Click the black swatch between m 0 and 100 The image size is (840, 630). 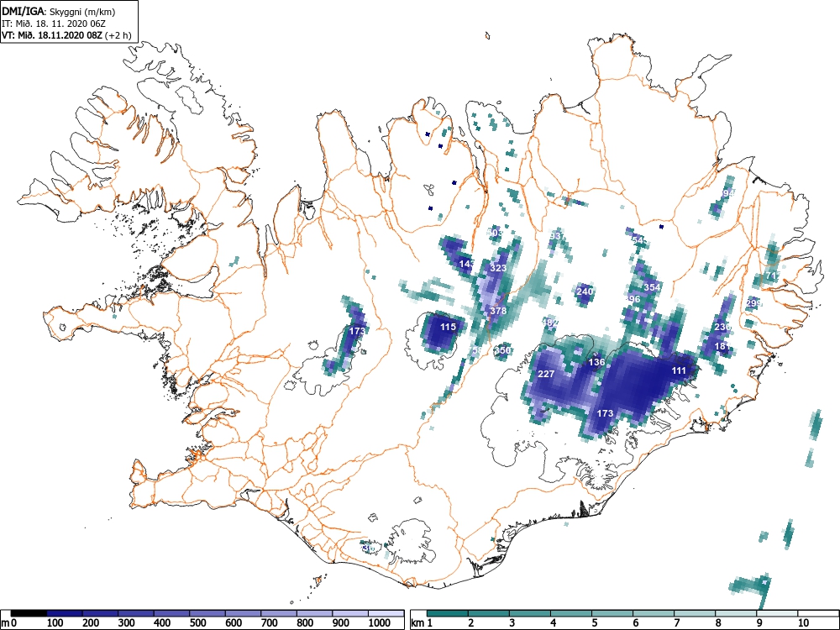click(x=29, y=613)
